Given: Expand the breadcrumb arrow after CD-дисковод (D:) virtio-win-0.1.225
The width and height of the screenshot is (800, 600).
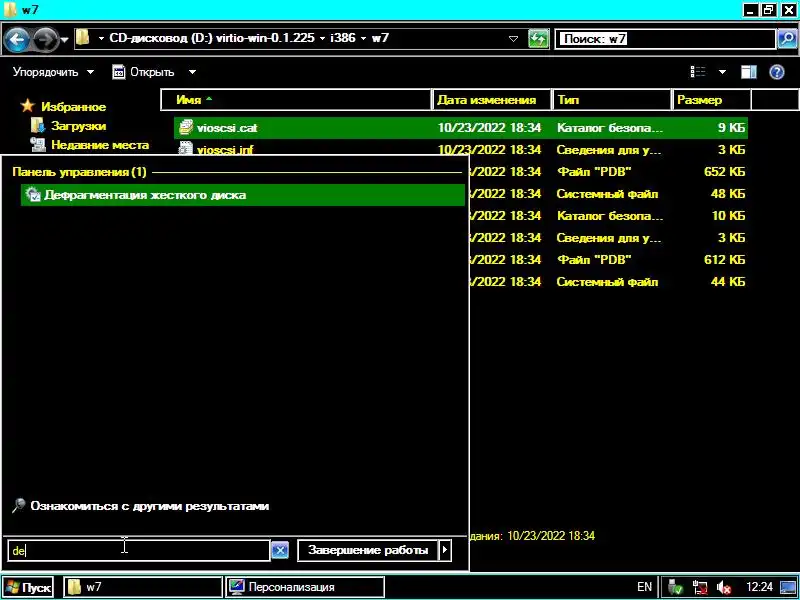Looking at the screenshot, I should click(322, 38).
